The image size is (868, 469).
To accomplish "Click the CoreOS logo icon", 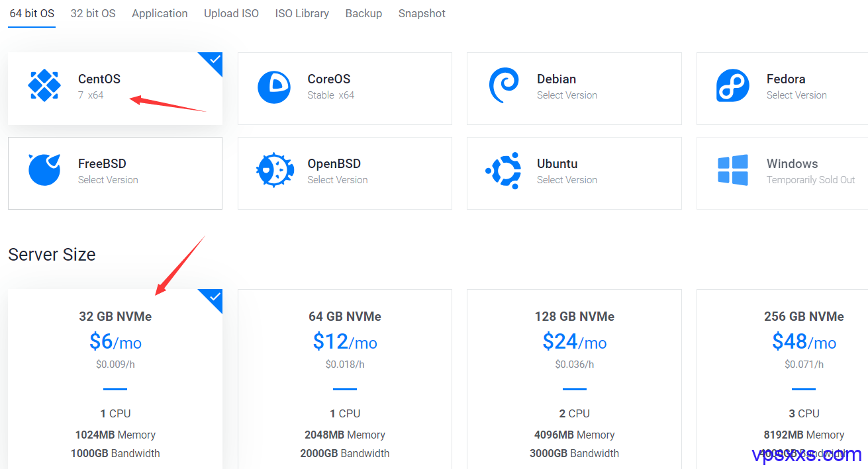I will 274,87.
